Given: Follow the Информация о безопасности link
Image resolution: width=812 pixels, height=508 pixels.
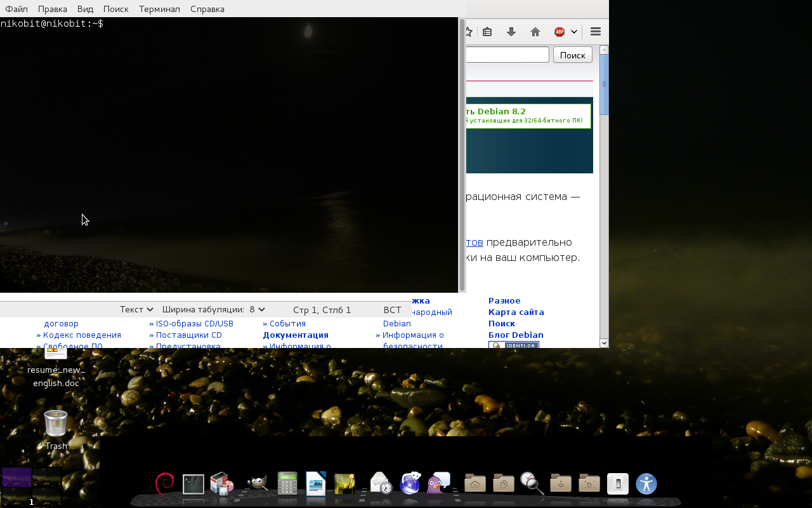Looking at the screenshot, I should pyautogui.click(x=413, y=340).
